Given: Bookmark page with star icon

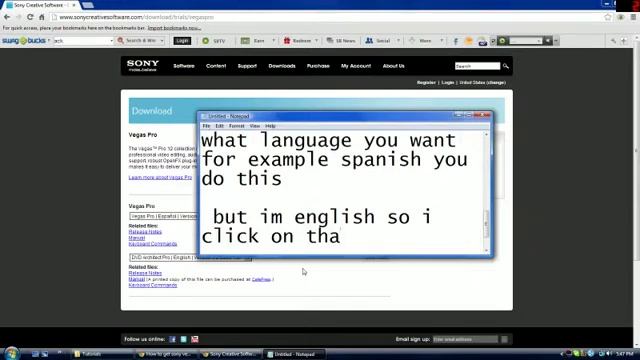Looking at the screenshot, I should coord(608,17).
